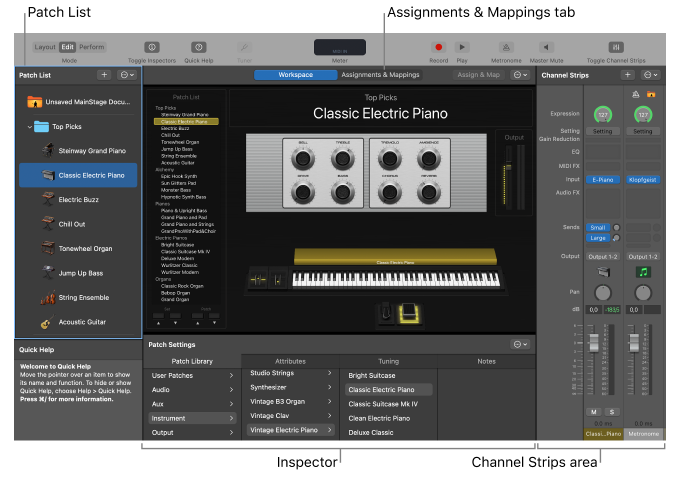Choose Classic Suitcase Mk IV in library list
The height and width of the screenshot is (485, 687).
click(388, 404)
